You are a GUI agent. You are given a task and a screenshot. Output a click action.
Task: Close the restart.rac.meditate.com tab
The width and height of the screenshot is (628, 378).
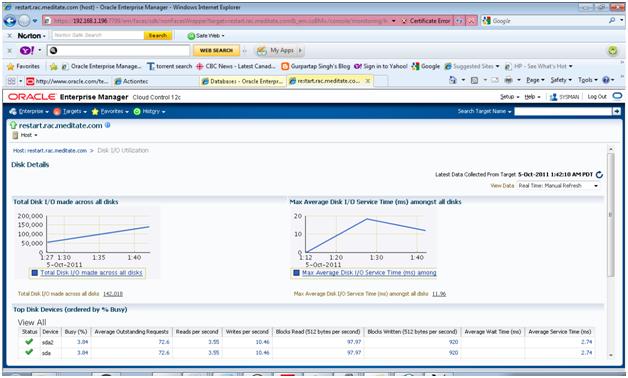tap(368, 81)
